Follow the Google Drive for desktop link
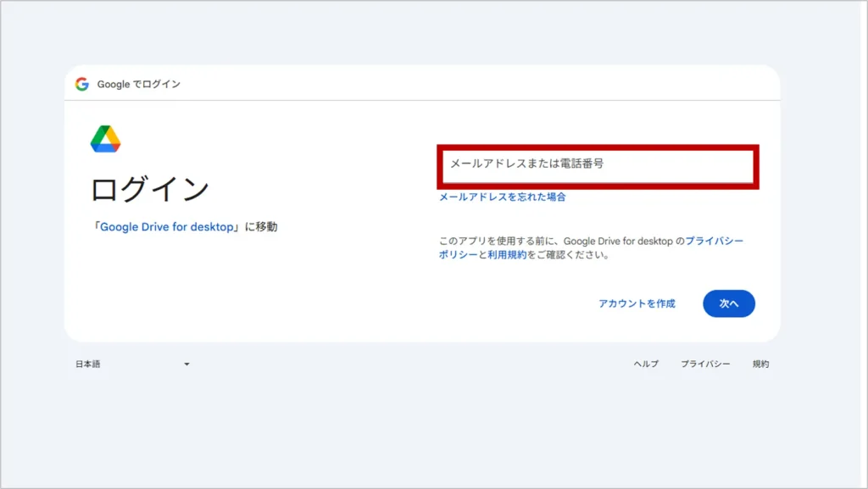Image resolution: width=868 pixels, height=489 pixels. point(166,227)
